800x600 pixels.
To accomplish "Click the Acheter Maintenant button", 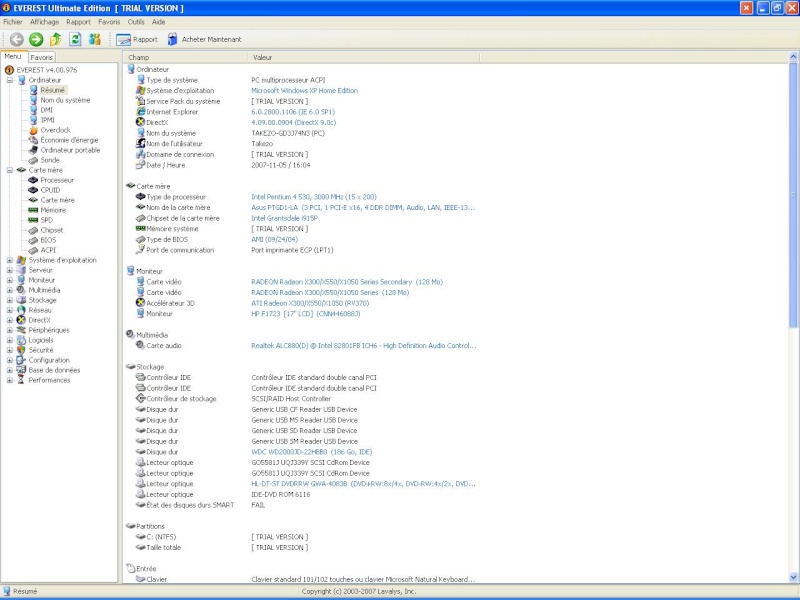I will click(204, 40).
